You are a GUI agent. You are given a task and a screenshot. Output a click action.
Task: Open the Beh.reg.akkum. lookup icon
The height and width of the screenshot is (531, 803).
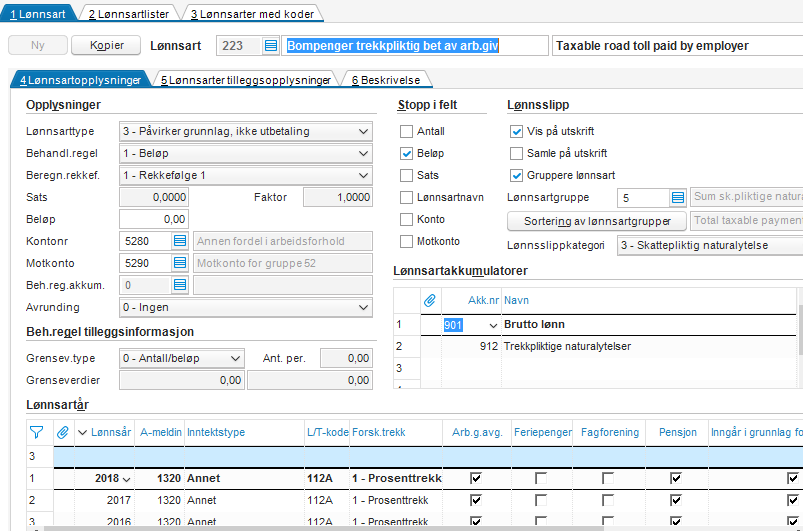coord(180,285)
